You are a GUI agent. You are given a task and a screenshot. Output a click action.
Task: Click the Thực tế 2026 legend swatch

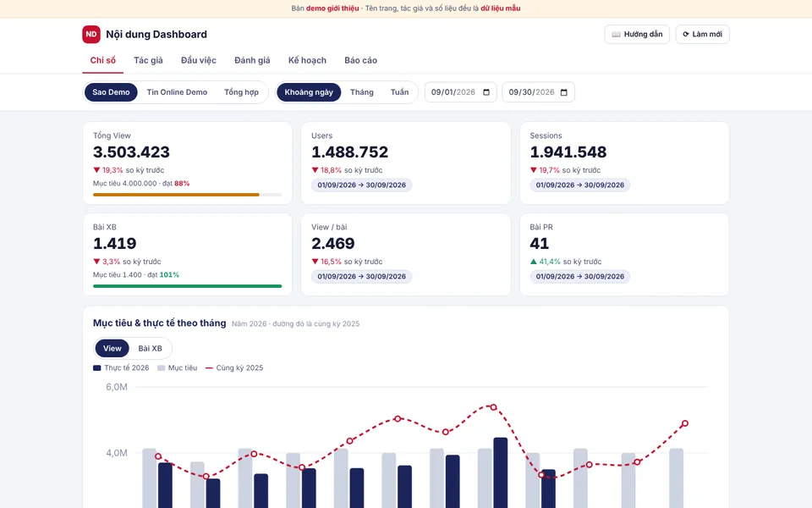click(x=96, y=368)
